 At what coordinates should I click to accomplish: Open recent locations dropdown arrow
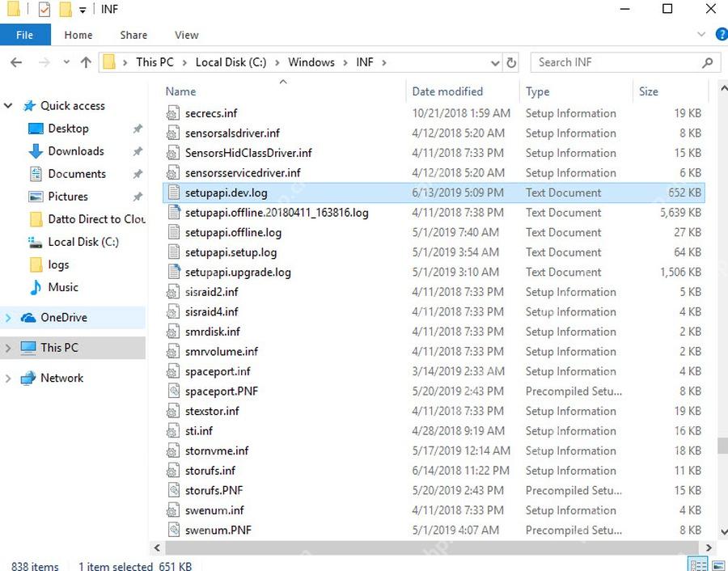pyautogui.click(x=66, y=61)
